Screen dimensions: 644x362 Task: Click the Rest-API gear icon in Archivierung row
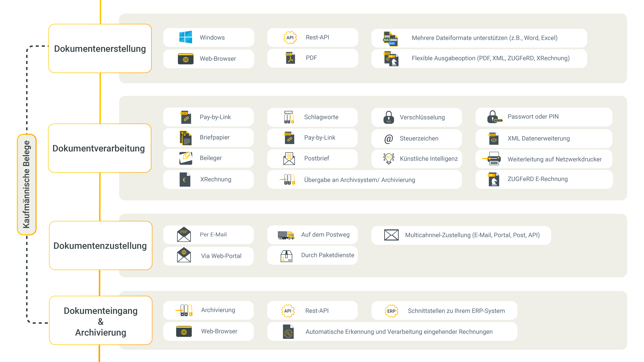tap(288, 311)
